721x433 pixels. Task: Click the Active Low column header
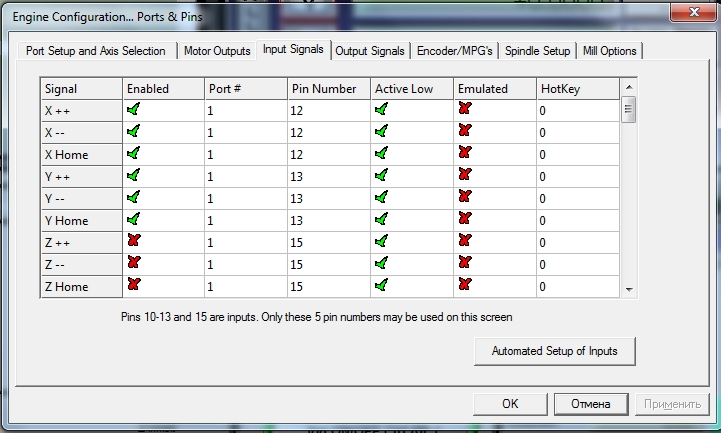(412, 89)
